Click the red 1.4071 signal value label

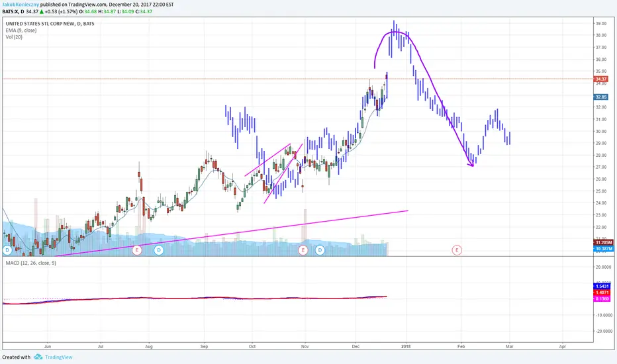602,293
